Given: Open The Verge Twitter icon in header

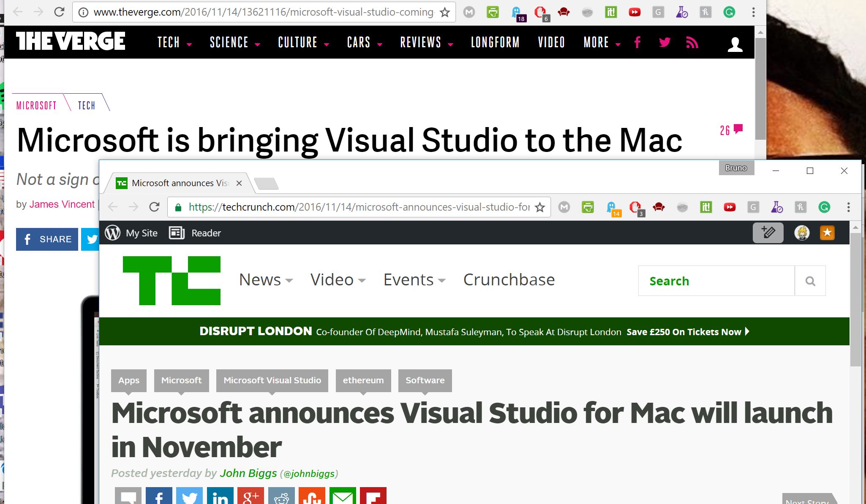Looking at the screenshot, I should (x=664, y=42).
